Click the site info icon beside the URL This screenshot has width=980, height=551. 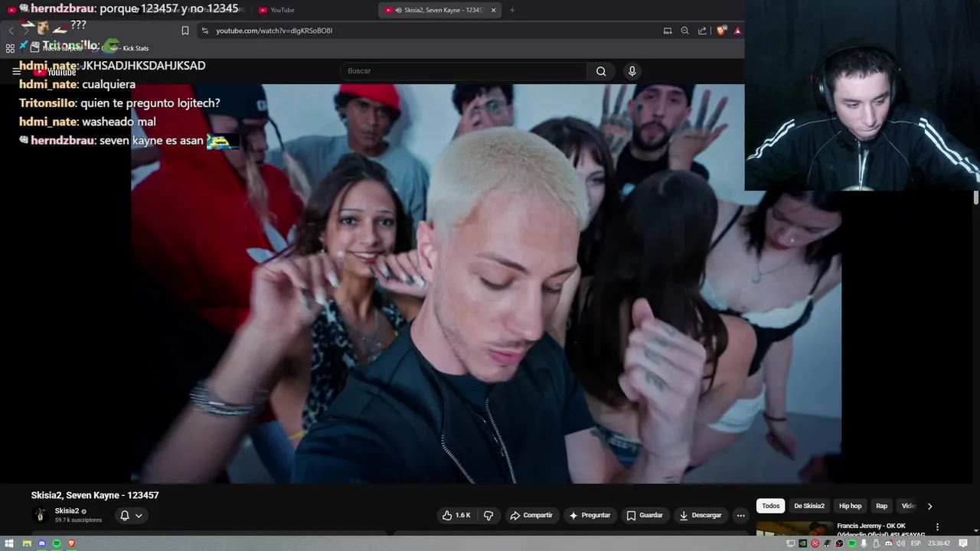[x=204, y=31]
